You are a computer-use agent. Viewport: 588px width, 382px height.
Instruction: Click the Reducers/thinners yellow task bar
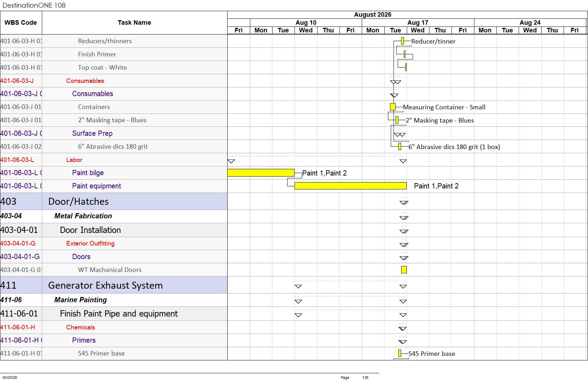[402, 41]
